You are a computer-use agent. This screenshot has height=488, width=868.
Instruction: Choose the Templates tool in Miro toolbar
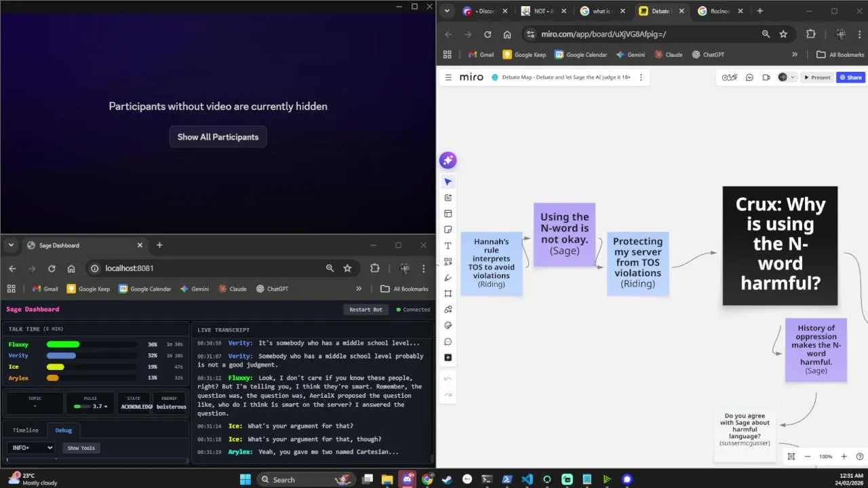448,213
